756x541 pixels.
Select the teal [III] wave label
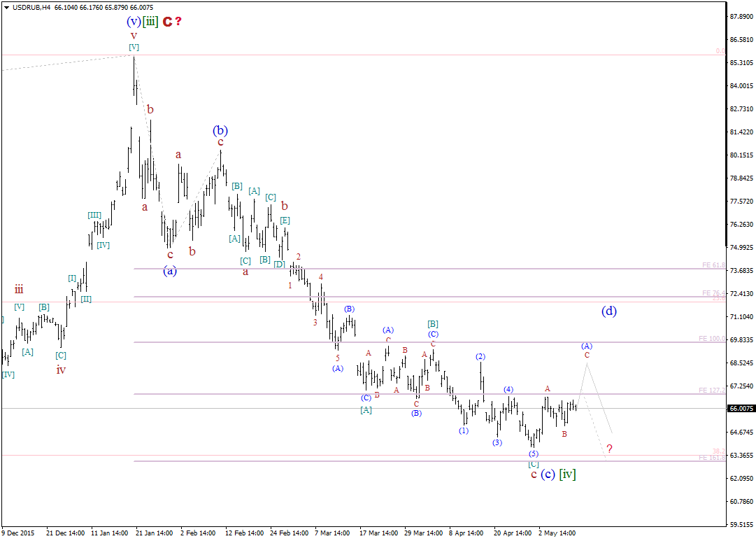pyautogui.click(x=94, y=216)
